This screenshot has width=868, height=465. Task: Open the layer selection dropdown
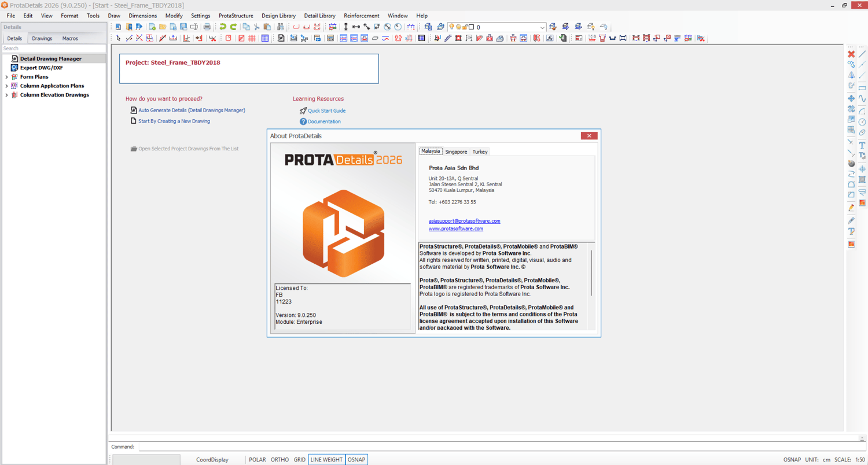point(542,27)
